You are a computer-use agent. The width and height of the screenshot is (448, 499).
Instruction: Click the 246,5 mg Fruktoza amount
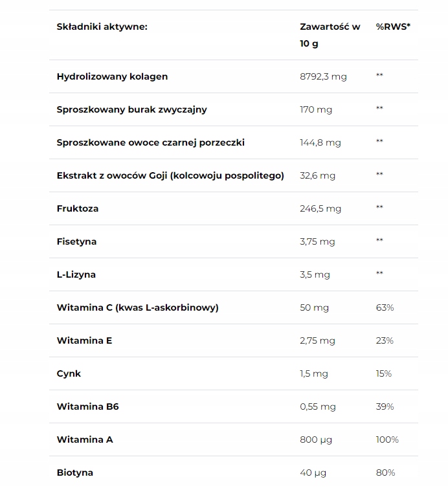[x=320, y=208]
